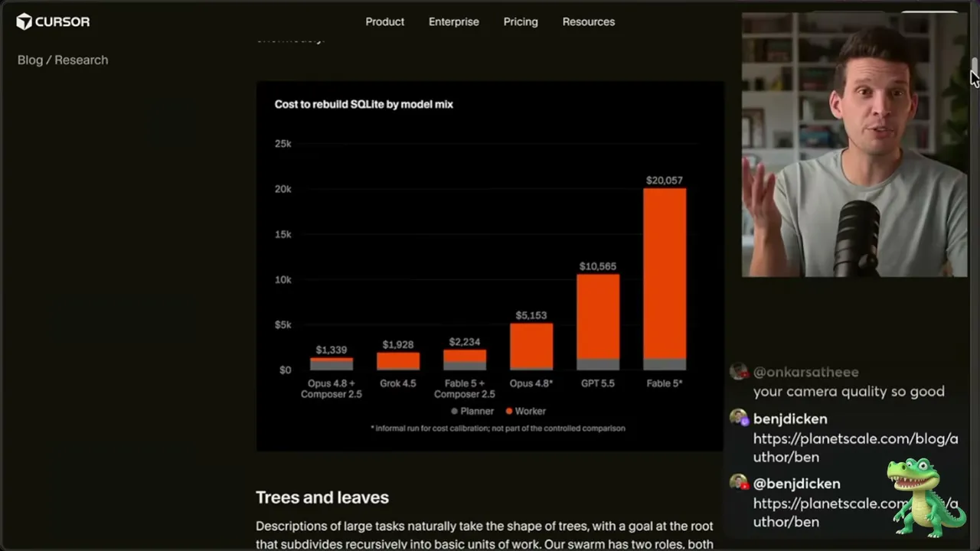The width and height of the screenshot is (980, 551).
Task: Click the orange Grok 4.5 bar
Action: coord(398,361)
